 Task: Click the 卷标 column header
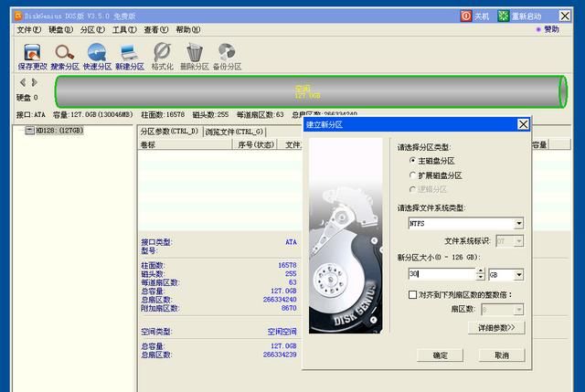click(x=186, y=144)
